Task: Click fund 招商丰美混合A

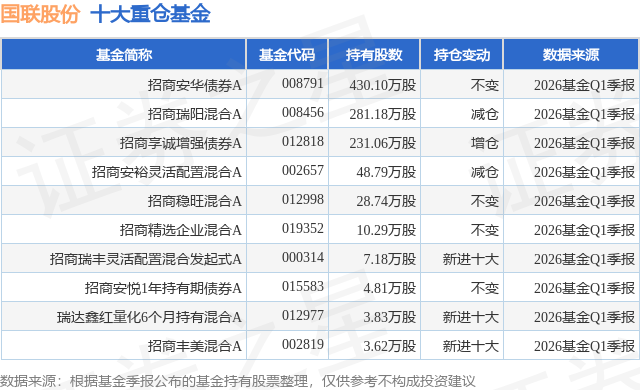Action: tap(195, 346)
